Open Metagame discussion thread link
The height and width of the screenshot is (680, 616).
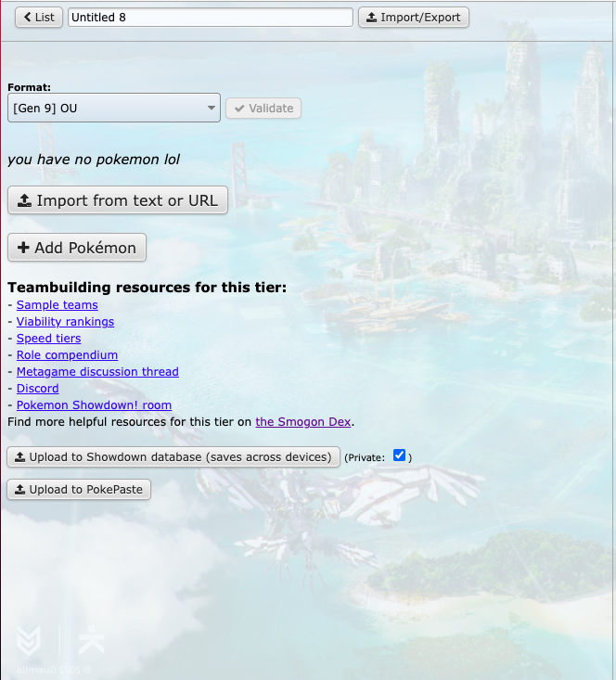[x=97, y=372]
